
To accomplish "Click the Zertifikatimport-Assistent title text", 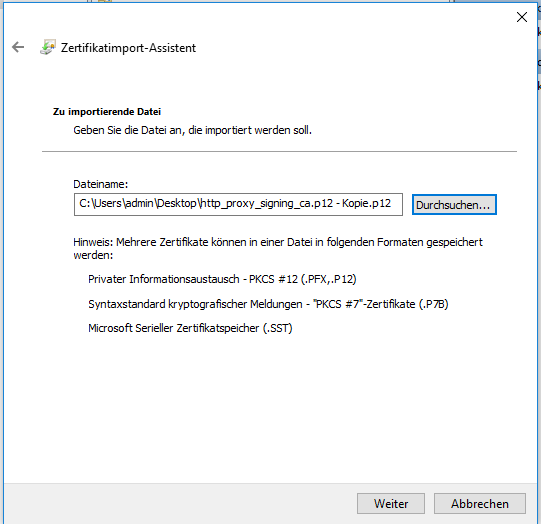I will click(x=128, y=48).
